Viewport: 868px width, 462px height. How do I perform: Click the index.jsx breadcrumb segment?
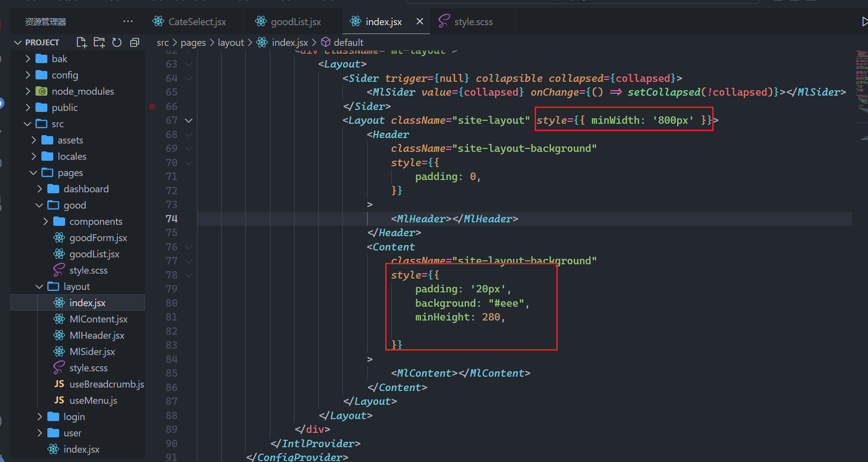(289, 43)
